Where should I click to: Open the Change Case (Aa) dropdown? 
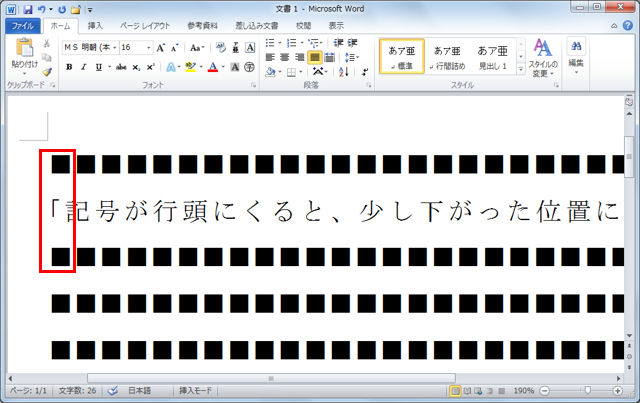(197, 48)
